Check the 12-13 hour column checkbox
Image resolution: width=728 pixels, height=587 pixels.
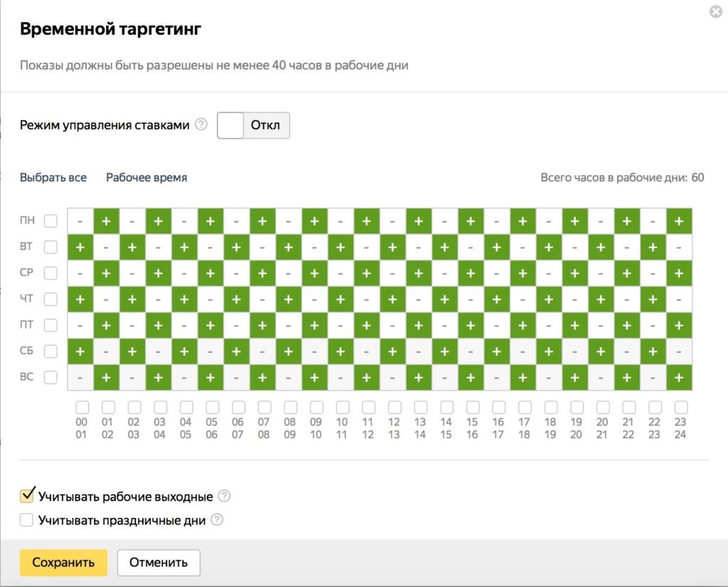click(395, 408)
